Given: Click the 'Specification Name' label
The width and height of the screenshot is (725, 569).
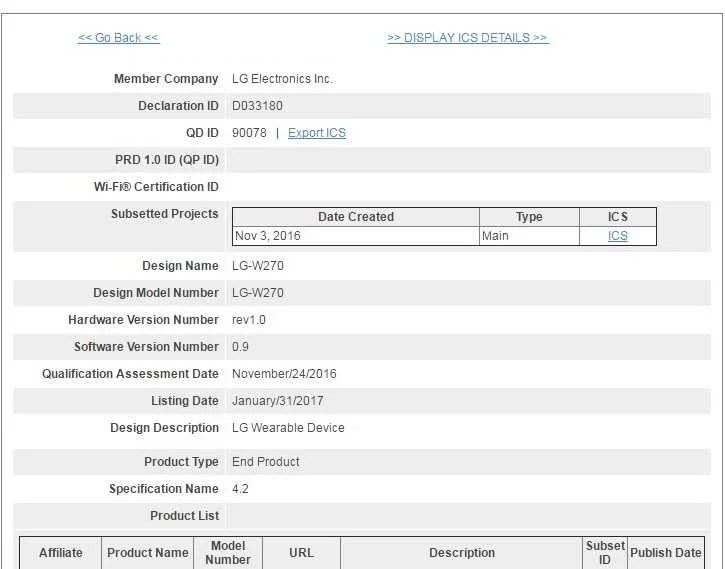Looking at the screenshot, I should pyautogui.click(x=164, y=489).
